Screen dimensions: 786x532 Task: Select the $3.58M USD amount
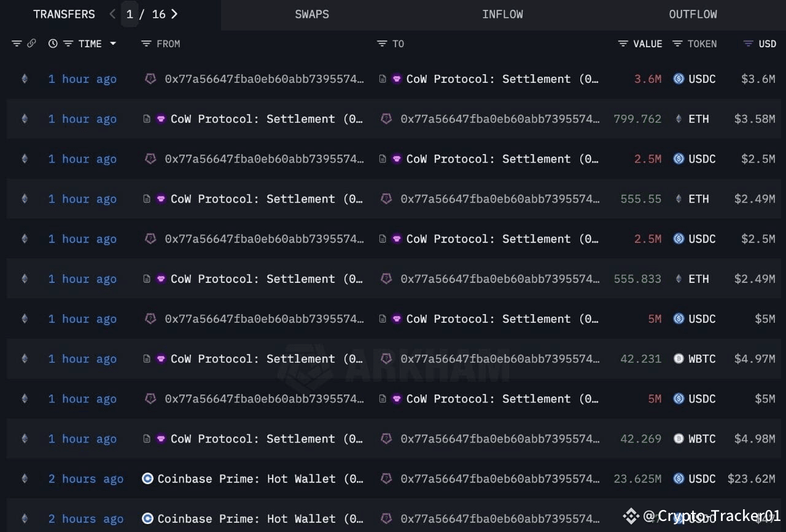(x=755, y=118)
